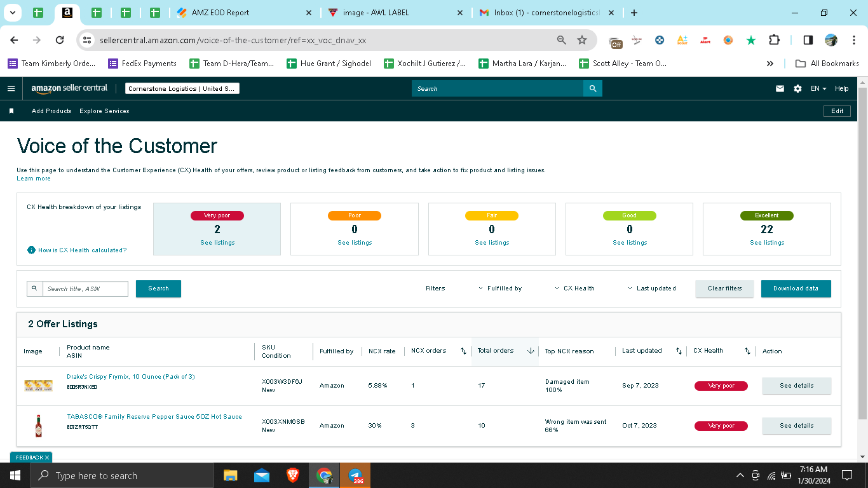Open the Seller Central hamburger menu
The image size is (868, 488).
11,89
